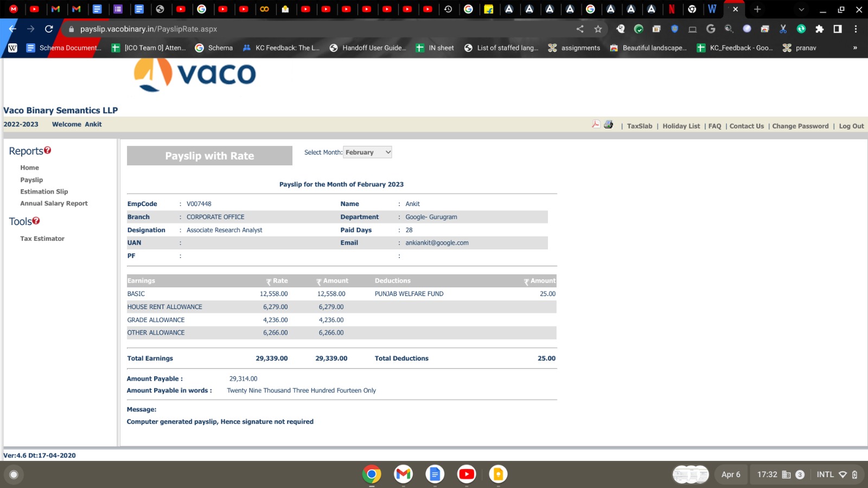Expand the hidden bookmarks overflow chevron
Screen dimensions: 868x488
855,48
